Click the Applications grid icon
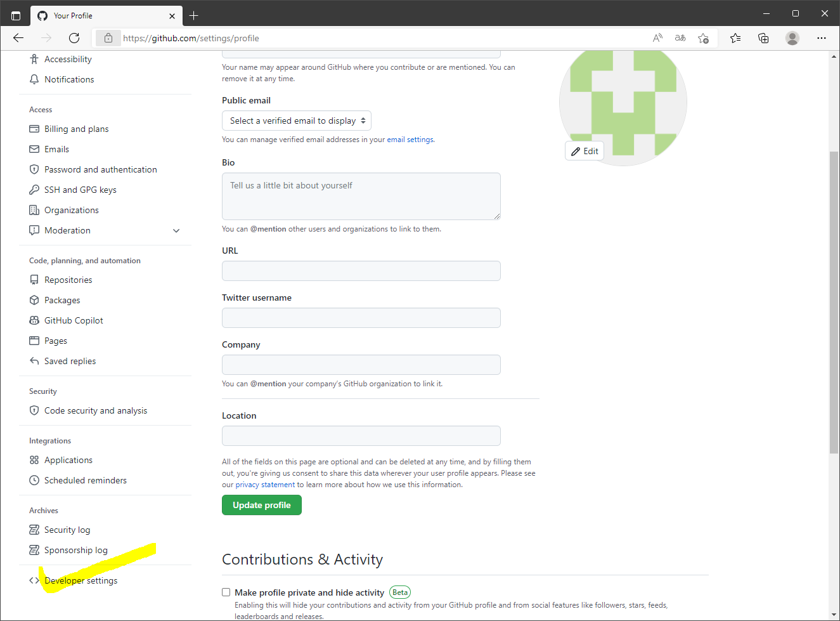Screen dimensions: 840x621 coord(34,460)
